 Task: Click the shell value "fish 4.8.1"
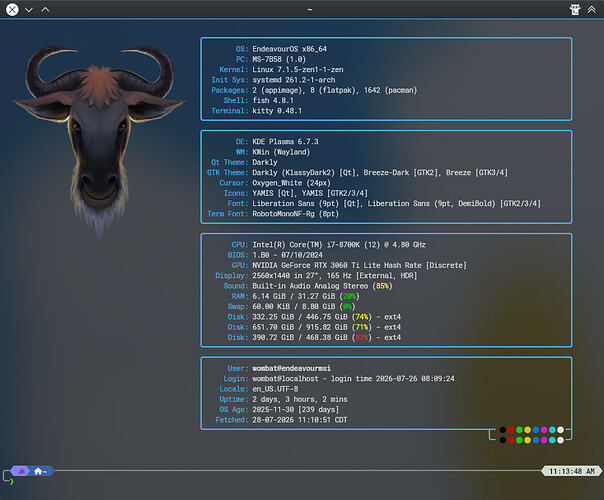click(273, 101)
